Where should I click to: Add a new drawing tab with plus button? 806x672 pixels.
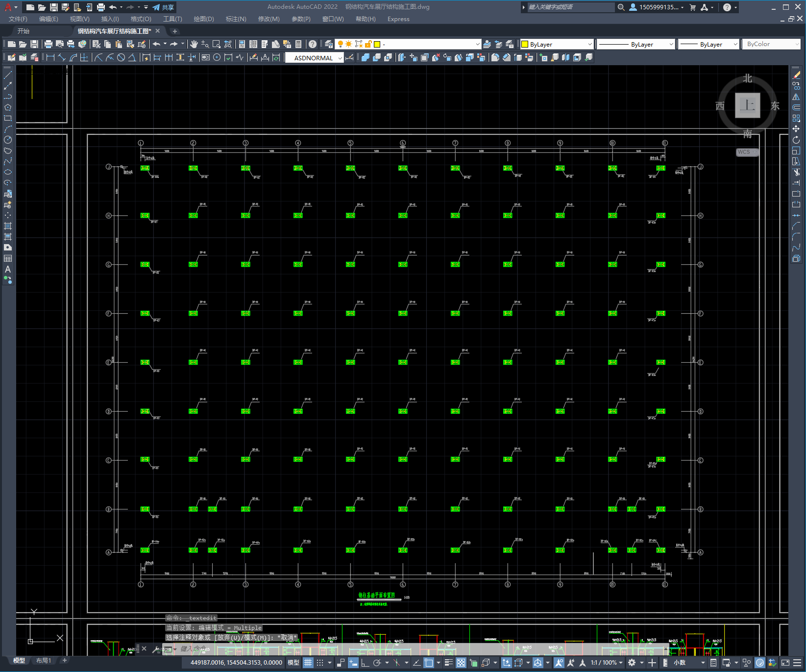point(175,31)
